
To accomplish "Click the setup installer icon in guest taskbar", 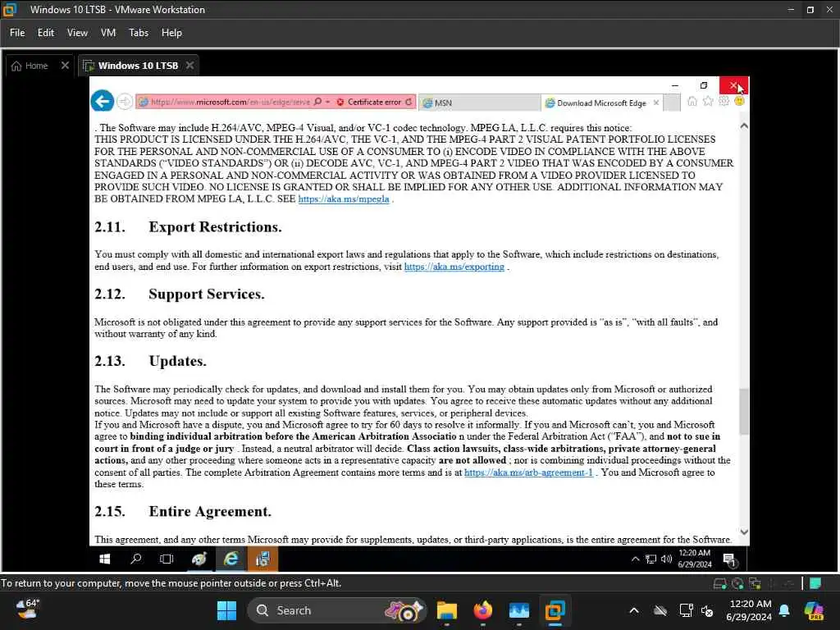I will coord(262,559).
